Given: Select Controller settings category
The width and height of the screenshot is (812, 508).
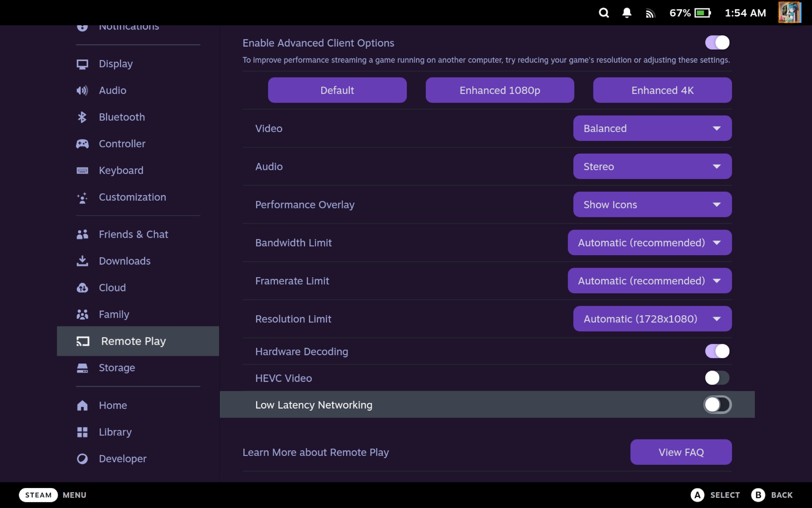Looking at the screenshot, I should click(x=138, y=144).
